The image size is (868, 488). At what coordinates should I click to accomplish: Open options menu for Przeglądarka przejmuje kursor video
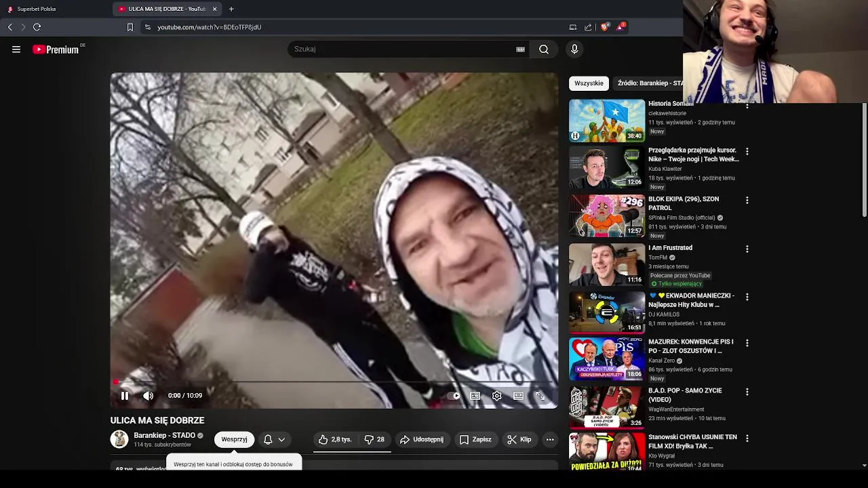coord(747,152)
